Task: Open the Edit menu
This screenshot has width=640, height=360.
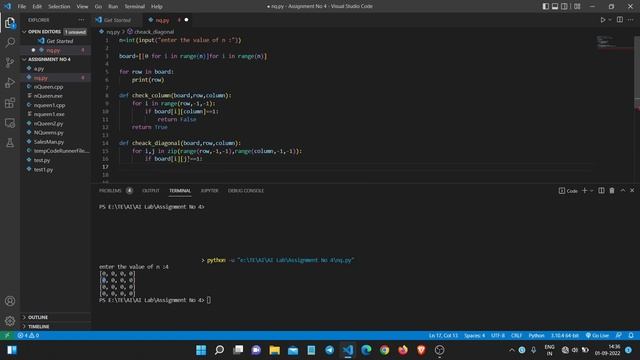Action: pyautogui.click(x=37, y=6)
